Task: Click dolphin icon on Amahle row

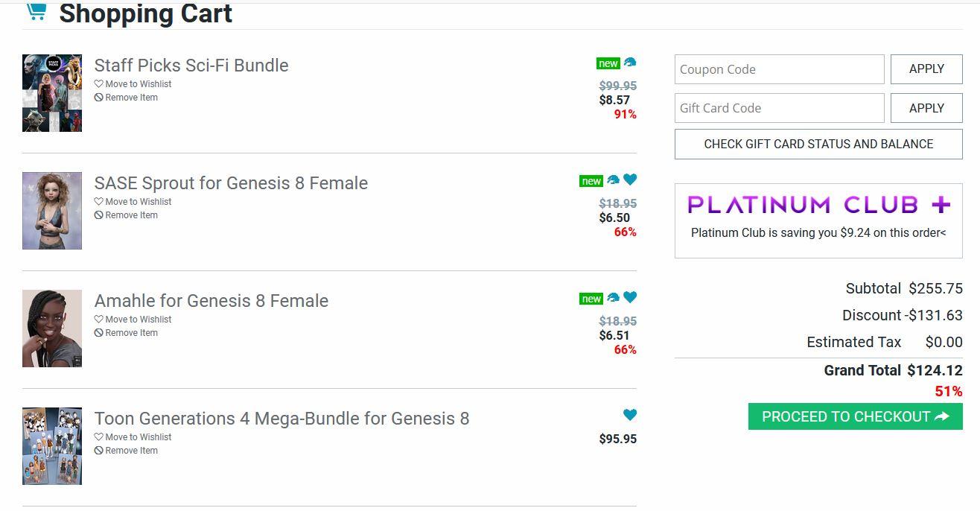Action: coord(613,298)
